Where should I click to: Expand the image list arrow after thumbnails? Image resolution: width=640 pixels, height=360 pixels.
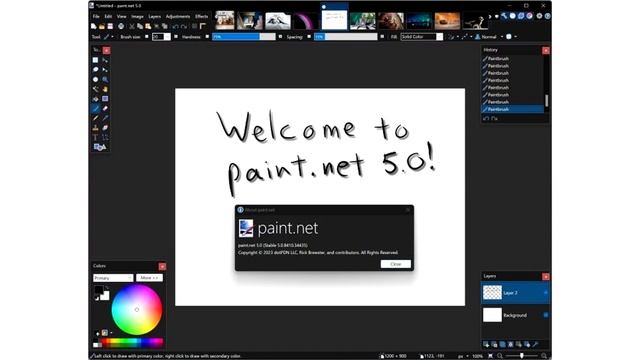tap(490, 16)
